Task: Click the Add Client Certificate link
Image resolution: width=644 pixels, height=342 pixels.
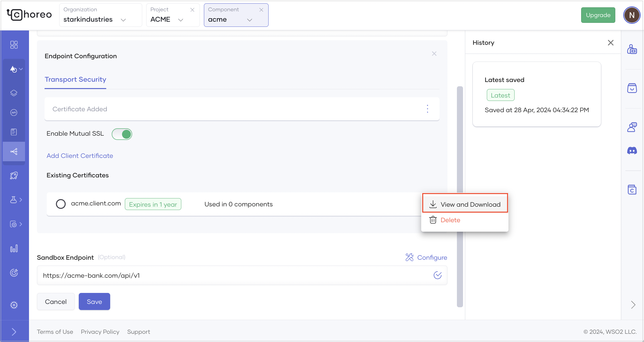Action: pyautogui.click(x=80, y=156)
